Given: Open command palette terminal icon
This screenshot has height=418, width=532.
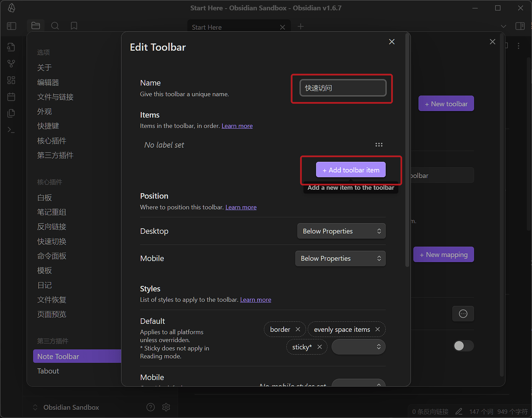Looking at the screenshot, I should click(11, 130).
